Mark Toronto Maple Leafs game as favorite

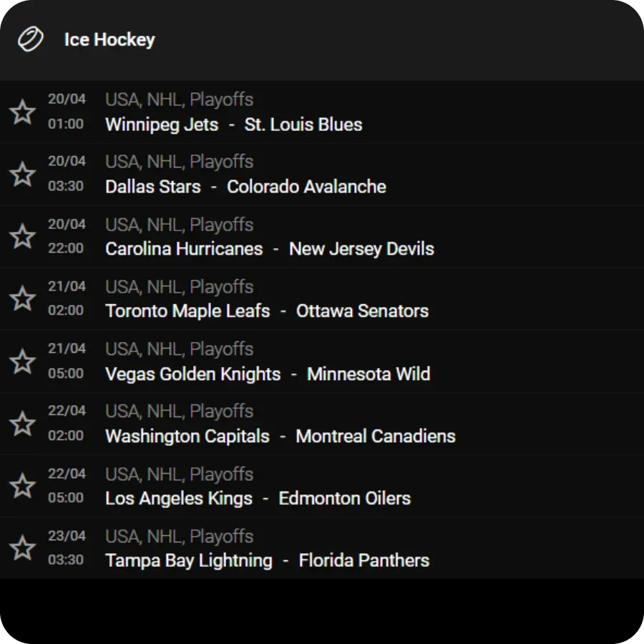pos(23,298)
